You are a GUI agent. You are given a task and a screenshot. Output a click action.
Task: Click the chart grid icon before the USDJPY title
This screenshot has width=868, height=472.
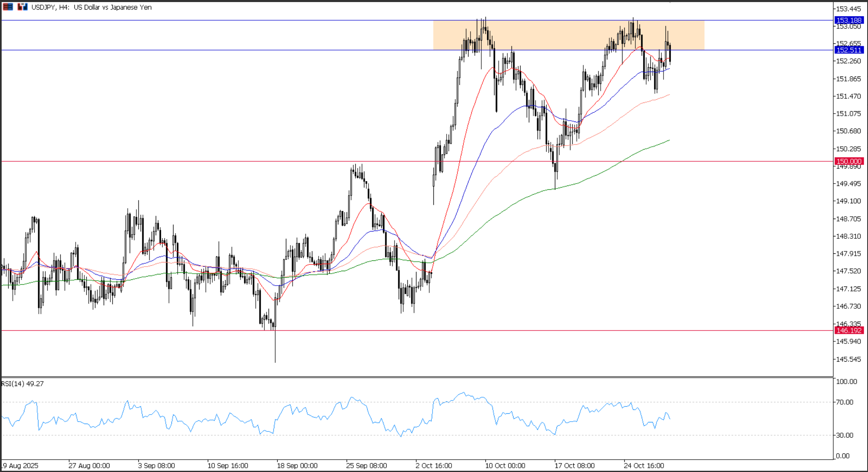tap(7, 7)
